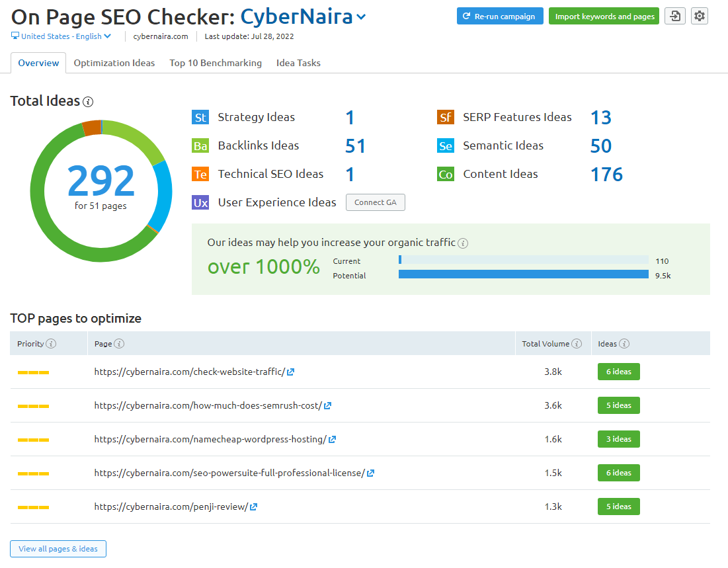Image resolution: width=728 pixels, height=568 pixels.
Task: Click info icon in Total Volume header
Action: [x=576, y=344]
